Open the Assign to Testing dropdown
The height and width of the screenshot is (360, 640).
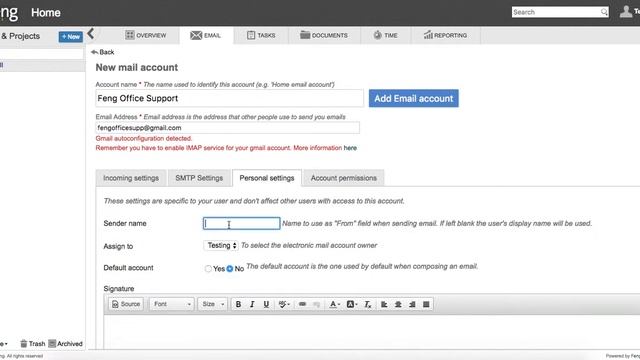coord(221,245)
